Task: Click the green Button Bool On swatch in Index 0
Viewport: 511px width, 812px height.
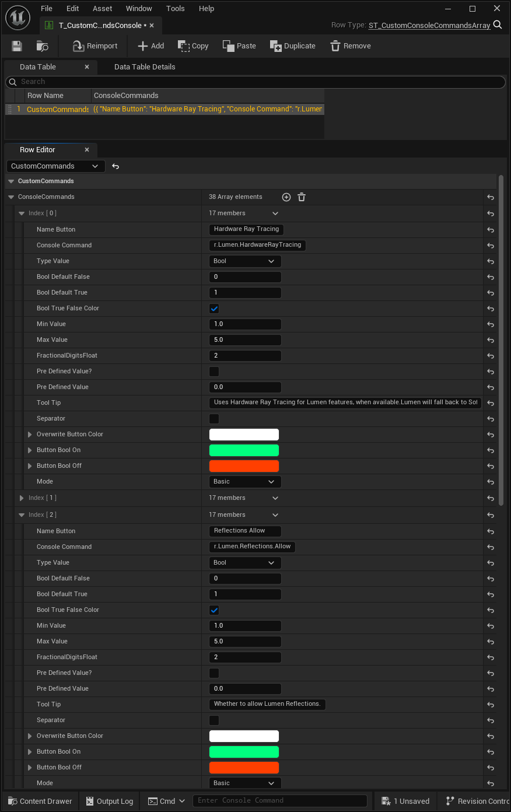Action: [244, 450]
